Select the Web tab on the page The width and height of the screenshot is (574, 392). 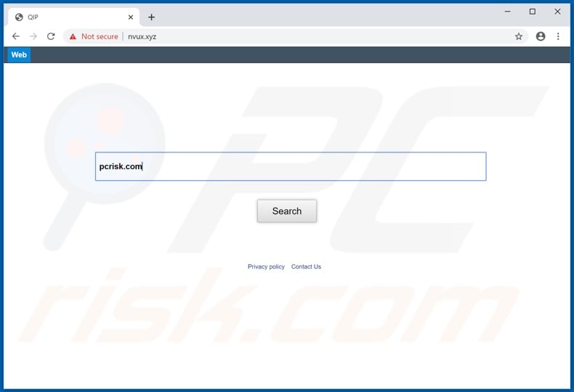click(19, 55)
